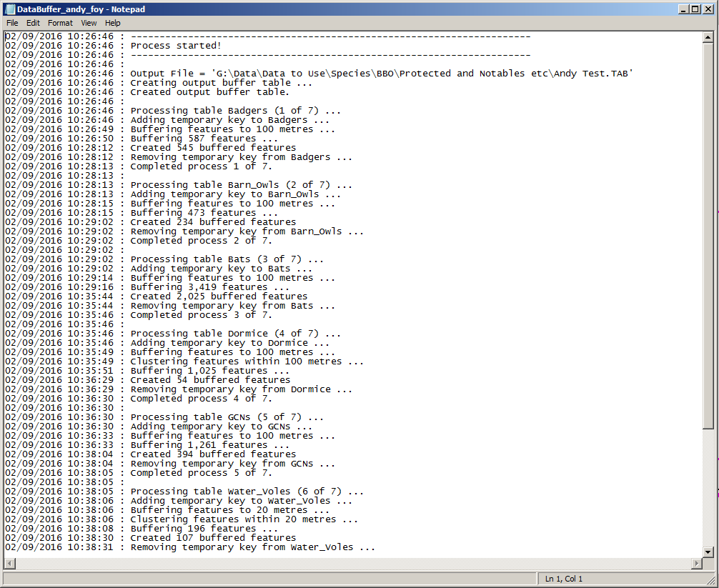Click 'Buffering 1,261 features' line
This screenshot has width=719, height=588.
tap(210, 445)
